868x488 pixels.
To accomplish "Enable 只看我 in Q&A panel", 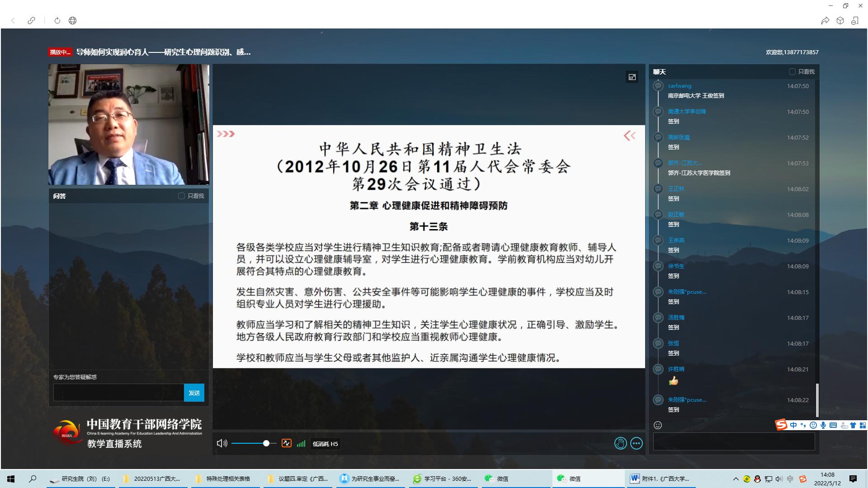I will coord(181,196).
